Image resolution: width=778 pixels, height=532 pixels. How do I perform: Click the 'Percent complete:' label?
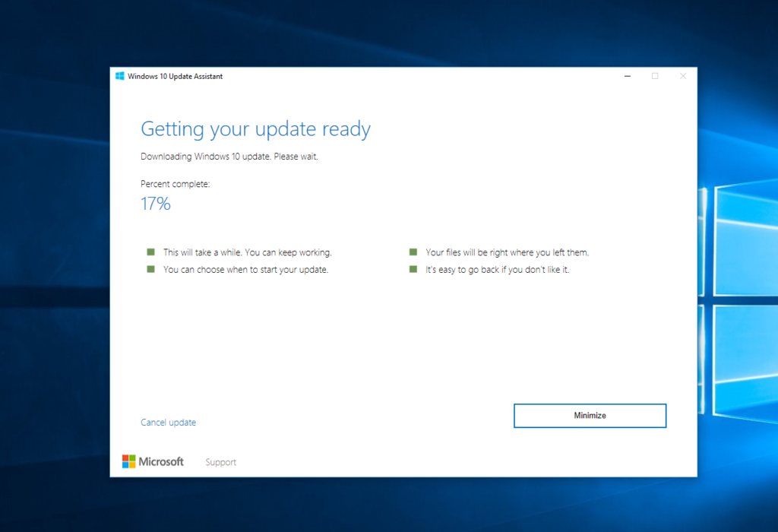176,184
